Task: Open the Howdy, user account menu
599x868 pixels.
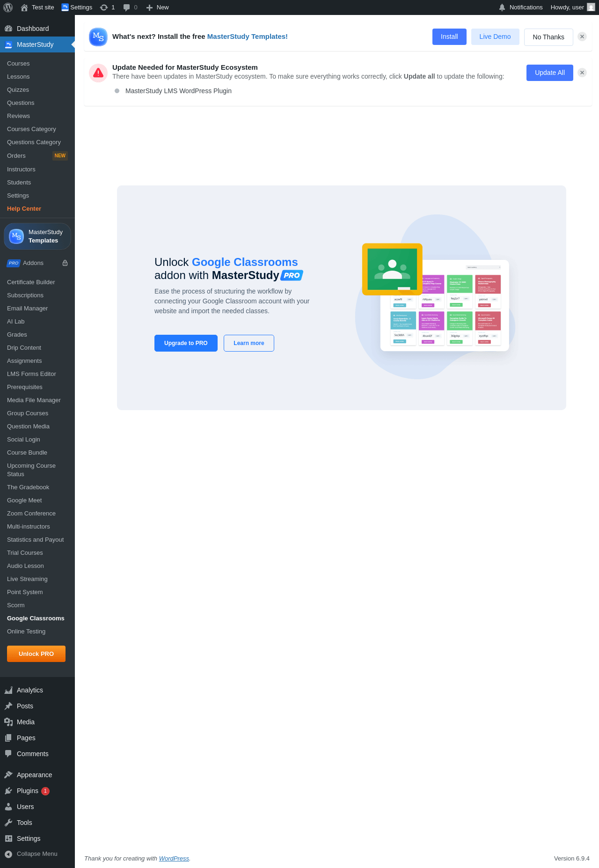Action: [x=572, y=7]
